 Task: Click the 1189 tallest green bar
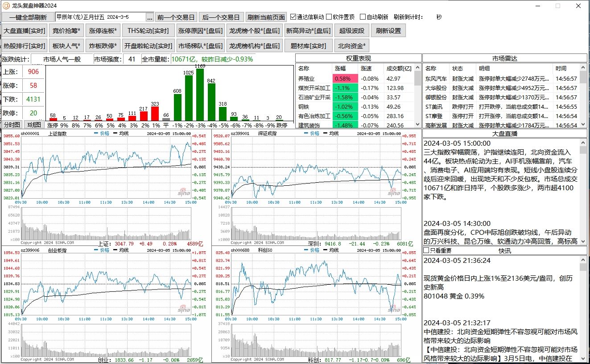(x=200, y=94)
